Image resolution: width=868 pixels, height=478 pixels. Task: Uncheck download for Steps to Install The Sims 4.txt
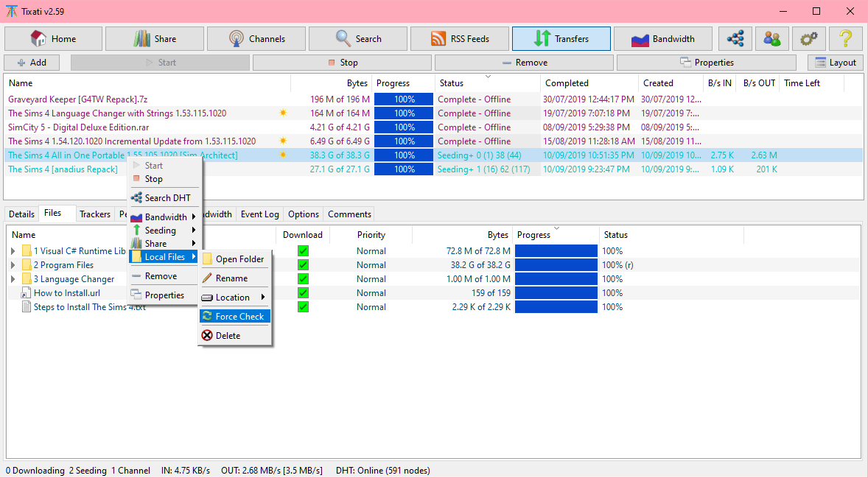(303, 307)
